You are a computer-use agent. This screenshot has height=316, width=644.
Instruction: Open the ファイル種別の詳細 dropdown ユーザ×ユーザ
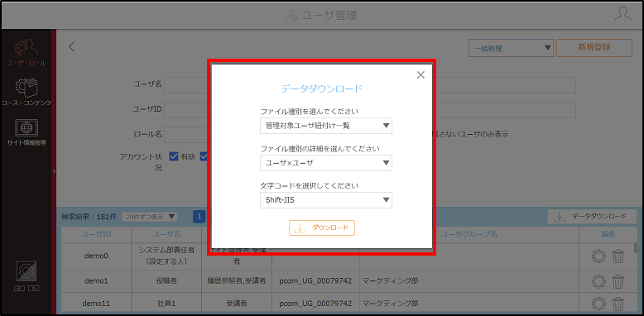coord(326,163)
